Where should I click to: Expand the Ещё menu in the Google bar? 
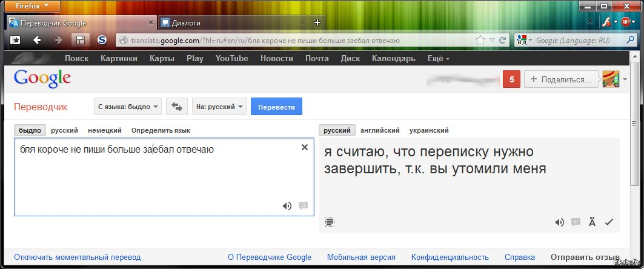point(438,58)
